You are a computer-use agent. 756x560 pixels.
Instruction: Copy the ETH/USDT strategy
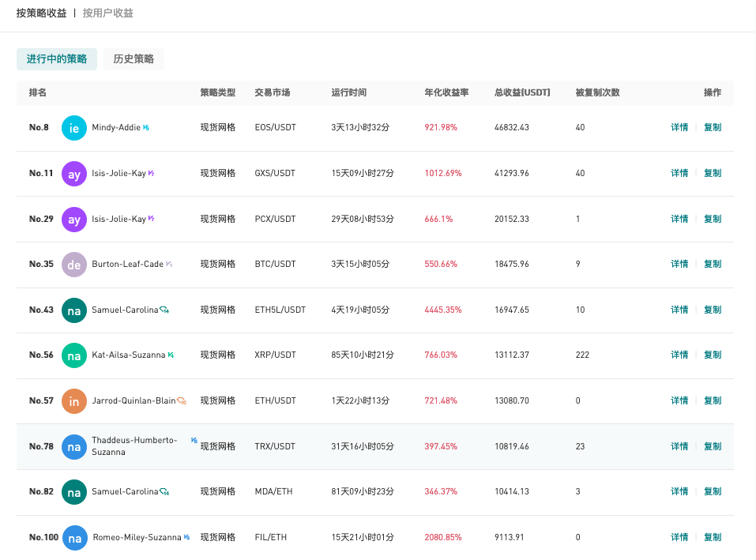[x=713, y=400]
